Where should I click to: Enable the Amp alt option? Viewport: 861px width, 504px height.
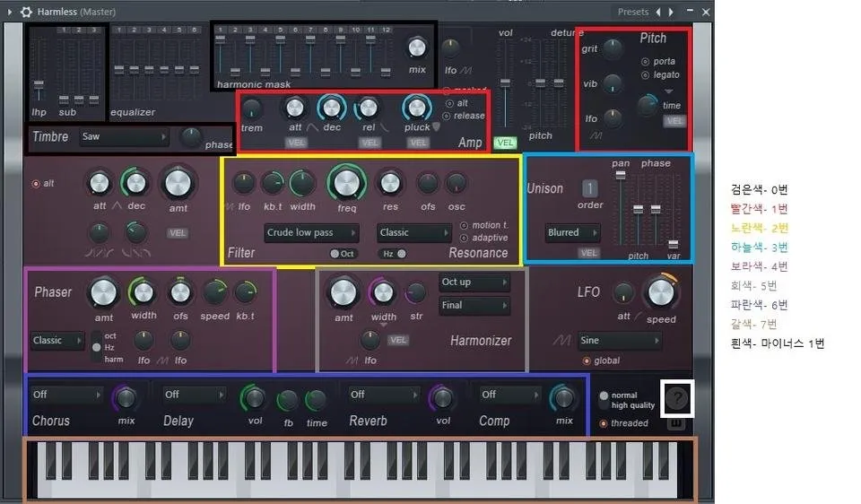coord(449,103)
